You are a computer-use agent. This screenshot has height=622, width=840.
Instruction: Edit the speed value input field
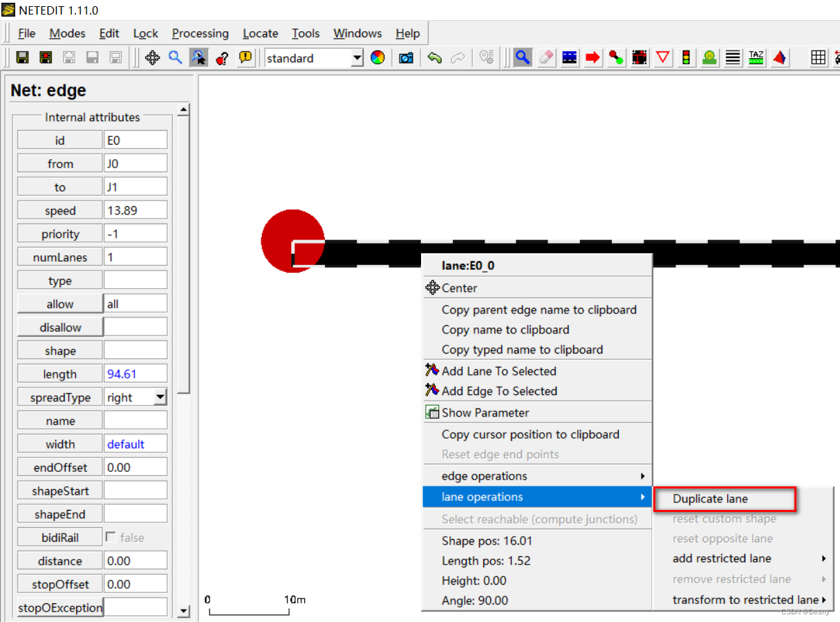136,210
